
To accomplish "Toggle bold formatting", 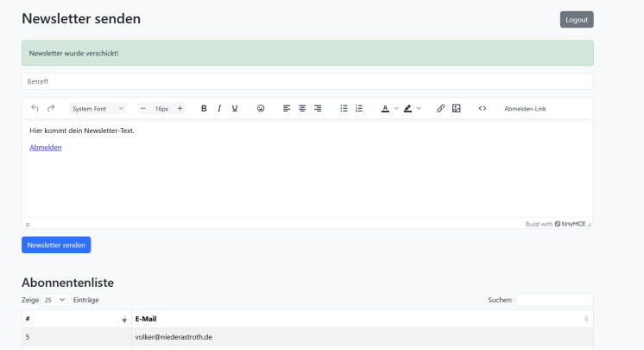I will coord(204,109).
